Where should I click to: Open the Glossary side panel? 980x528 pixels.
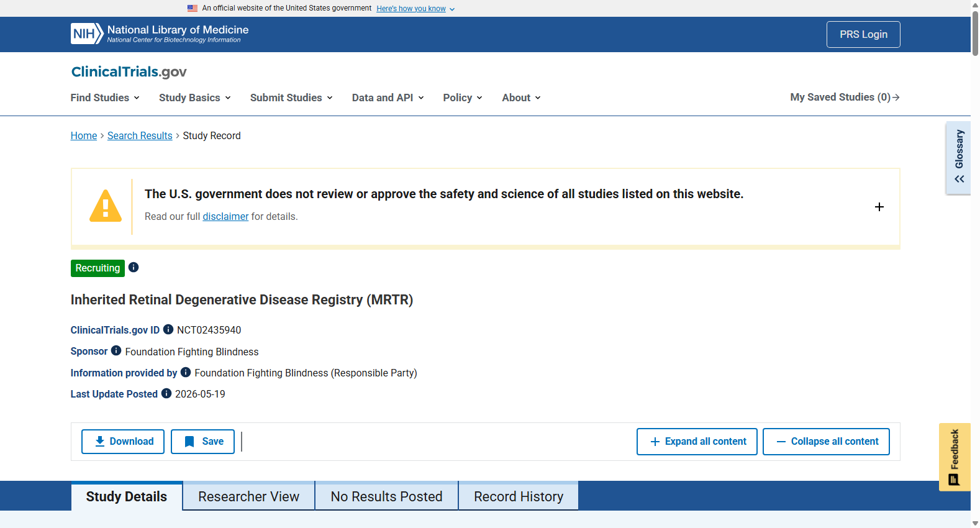(x=958, y=158)
